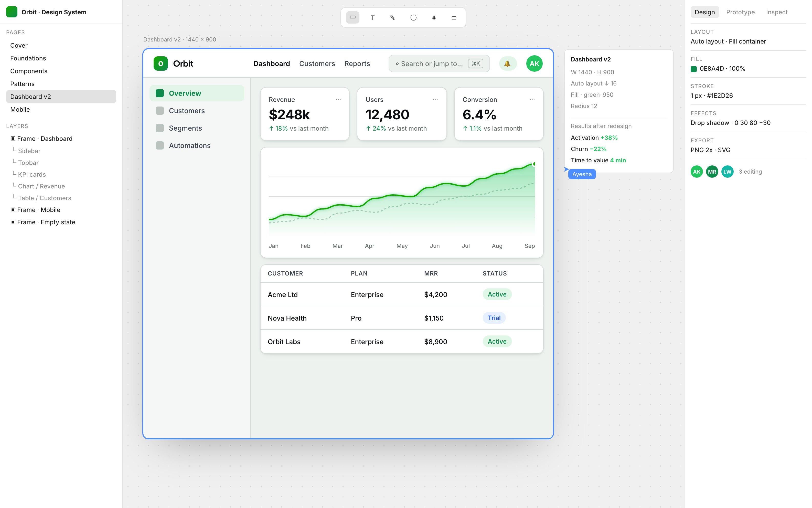The image size is (812, 508).
Task: Open the Users card options menu
Action: [435, 99]
